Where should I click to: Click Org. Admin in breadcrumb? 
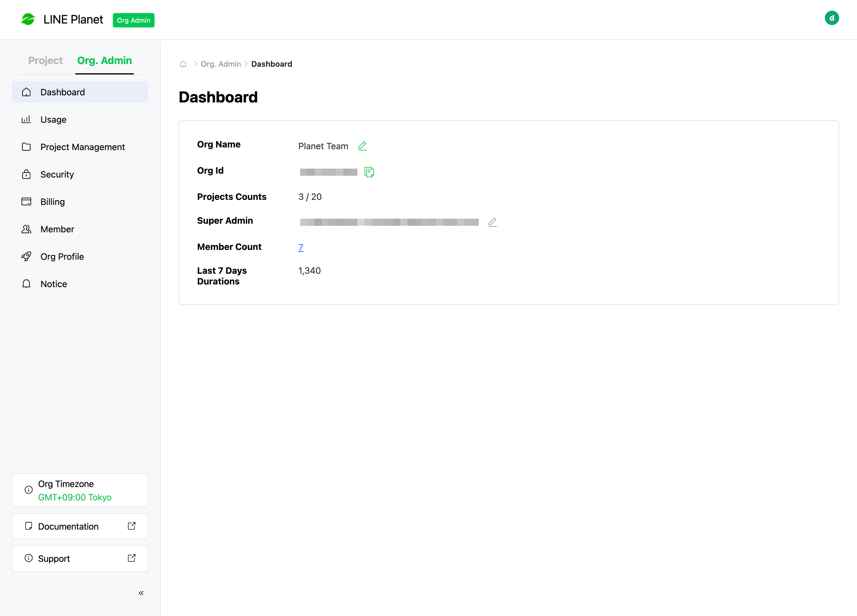click(221, 64)
